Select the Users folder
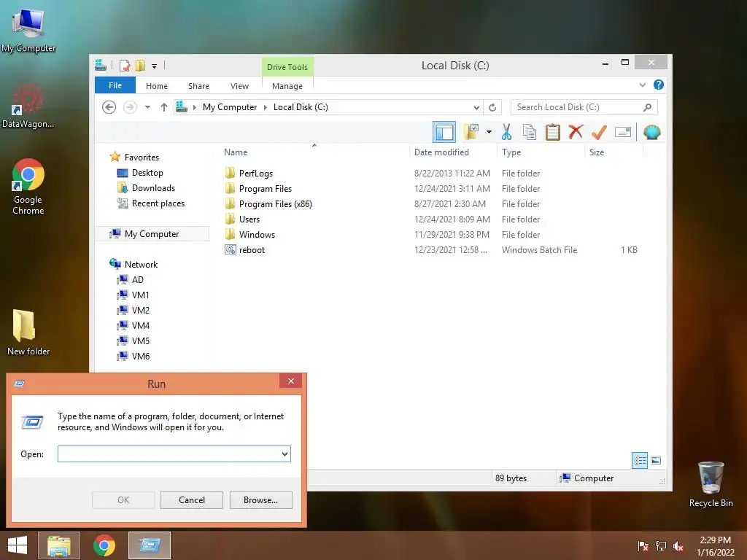747x560 pixels. click(249, 219)
